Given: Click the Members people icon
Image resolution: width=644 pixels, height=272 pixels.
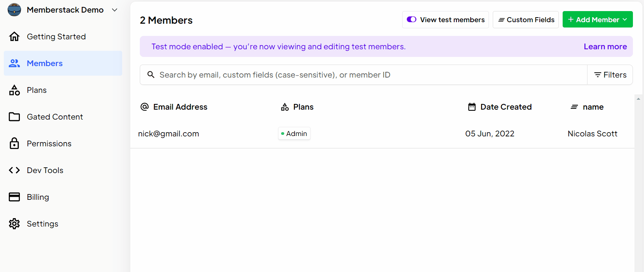Looking at the screenshot, I should click(x=14, y=63).
